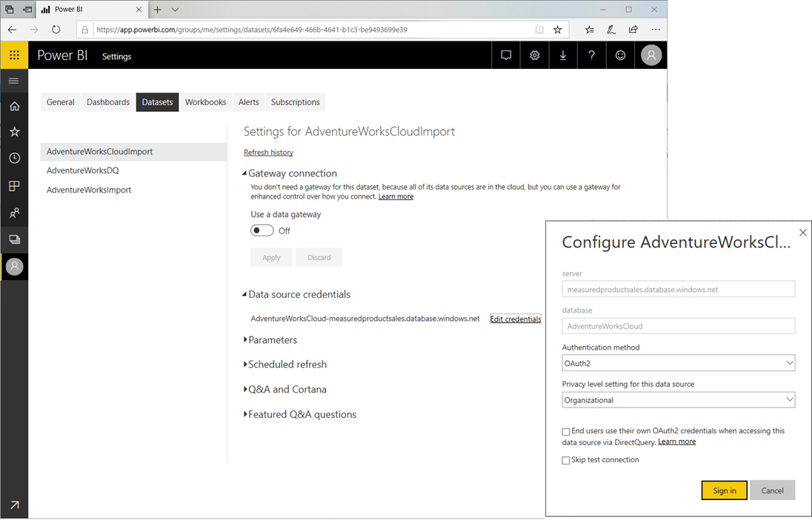The width and height of the screenshot is (812, 520).
Task: Select the AdventureWorksDQ dataset
Action: [84, 170]
